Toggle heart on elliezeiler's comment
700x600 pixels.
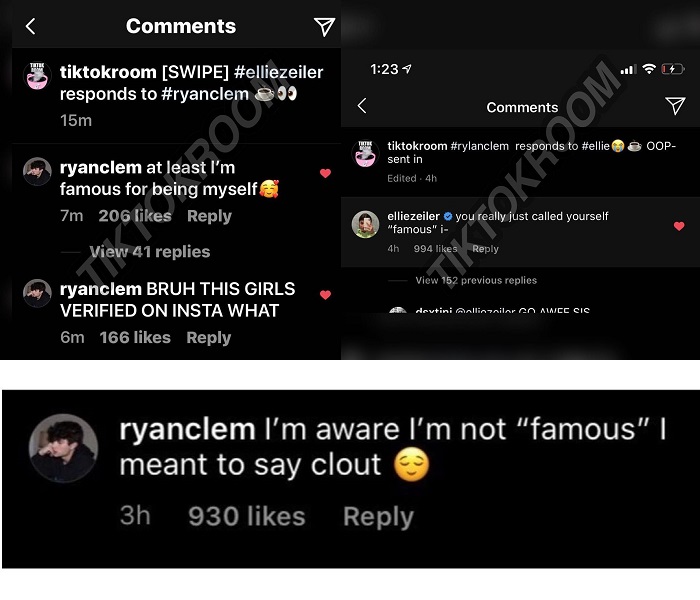679,226
